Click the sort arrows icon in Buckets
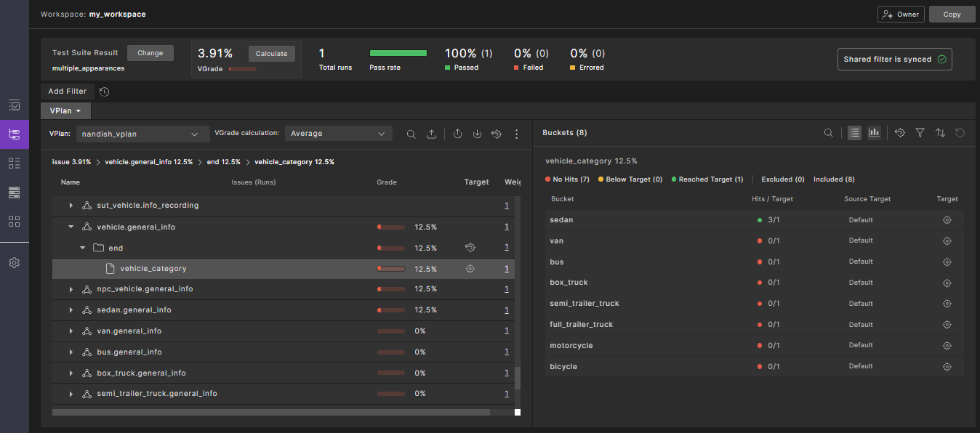This screenshot has width=980, height=433. [940, 133]
